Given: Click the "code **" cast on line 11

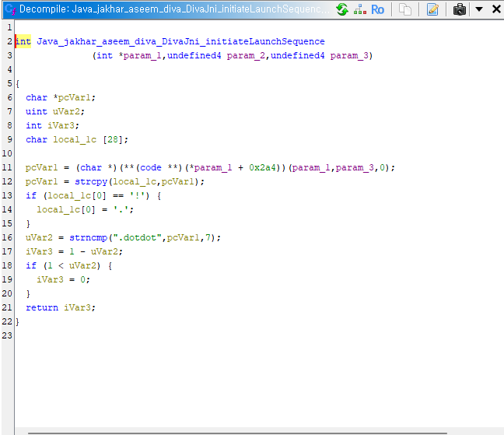Looking at the screenshot, I should coord(161,167).
